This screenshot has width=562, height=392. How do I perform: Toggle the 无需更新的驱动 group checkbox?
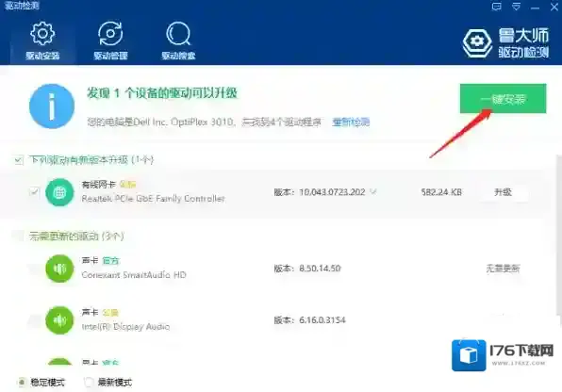[x=19, y=237]
